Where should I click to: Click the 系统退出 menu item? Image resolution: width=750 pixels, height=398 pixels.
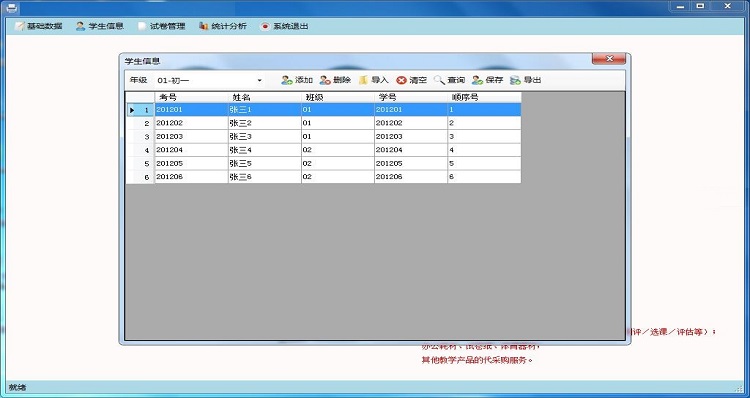pyautogui.click(x=285, y=26)
